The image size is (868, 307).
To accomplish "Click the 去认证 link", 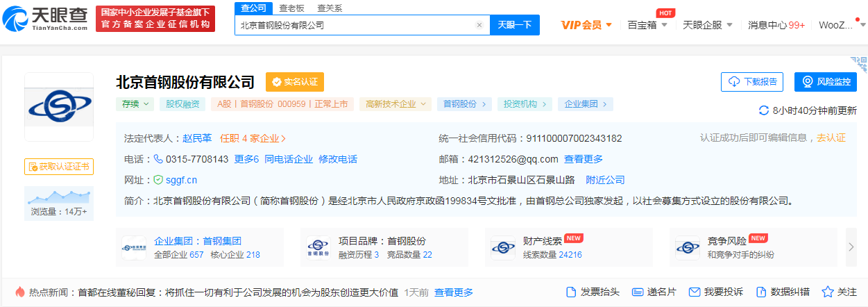I will (x=831, y=138).
